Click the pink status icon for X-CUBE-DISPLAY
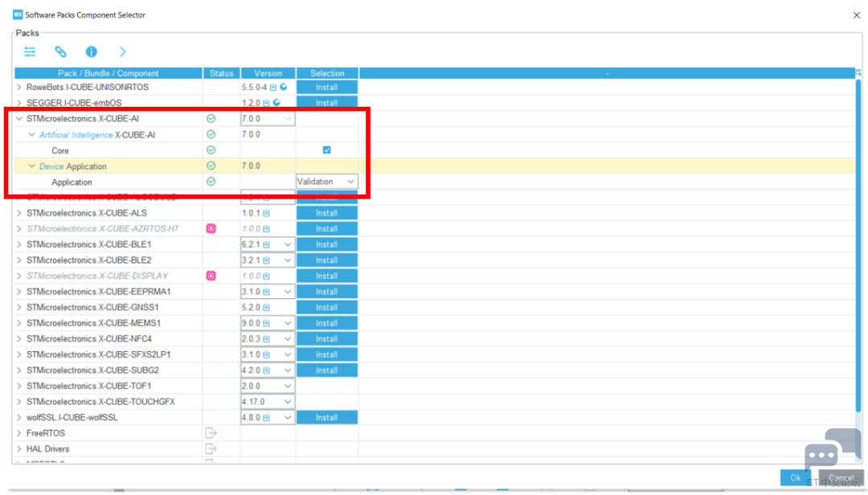868x495 pixels. tap(211, 276)
